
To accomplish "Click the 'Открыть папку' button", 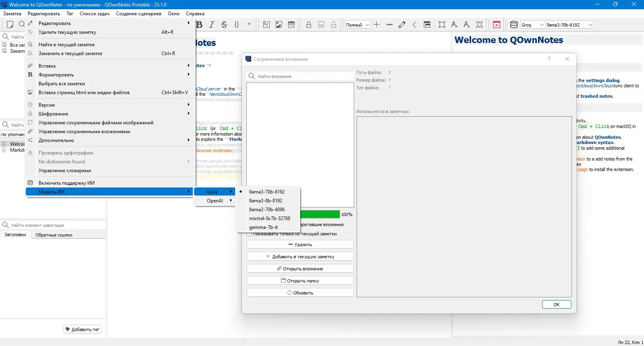I will click(x=300, y=280).
